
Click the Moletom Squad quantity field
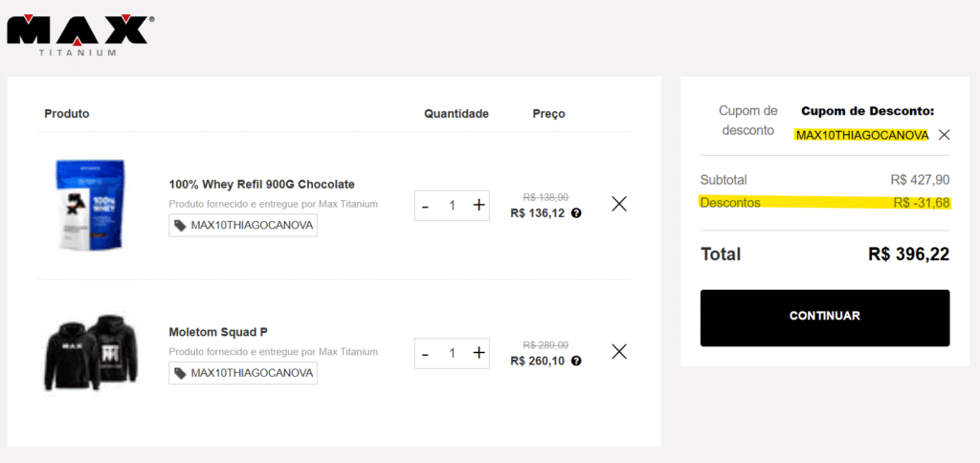(x=452, y=353)
